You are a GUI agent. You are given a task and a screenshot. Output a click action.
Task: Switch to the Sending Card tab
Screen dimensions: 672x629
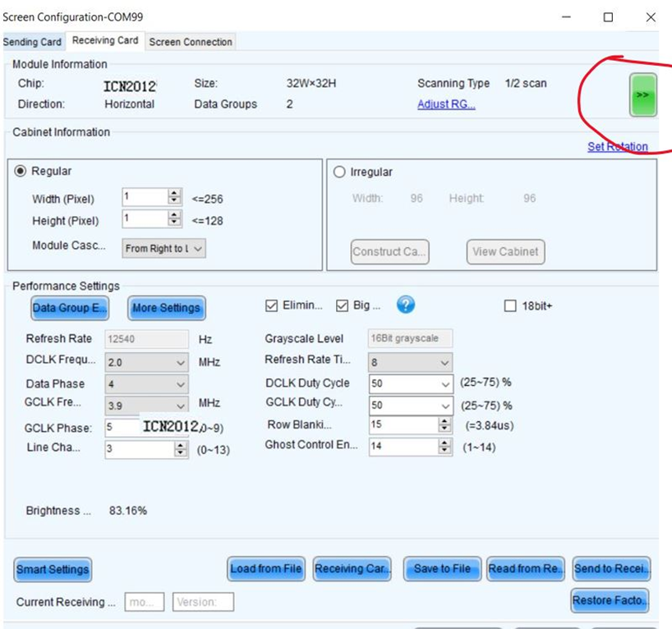(x=32, y=42)
